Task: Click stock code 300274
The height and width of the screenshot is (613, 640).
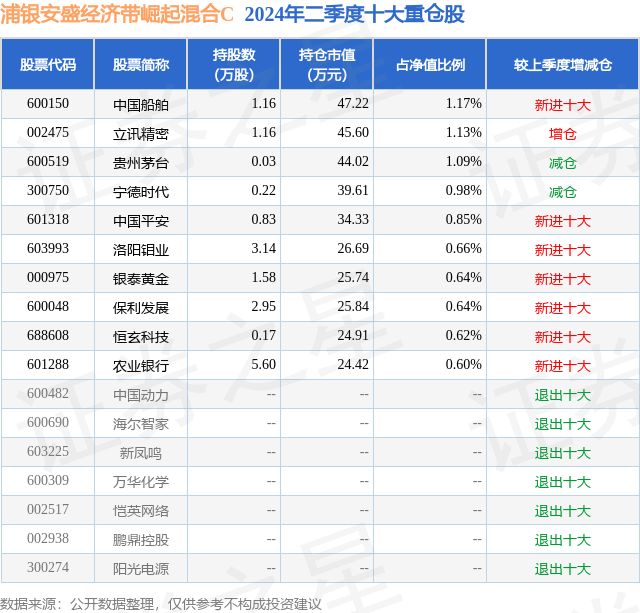Action: point(48,567)
